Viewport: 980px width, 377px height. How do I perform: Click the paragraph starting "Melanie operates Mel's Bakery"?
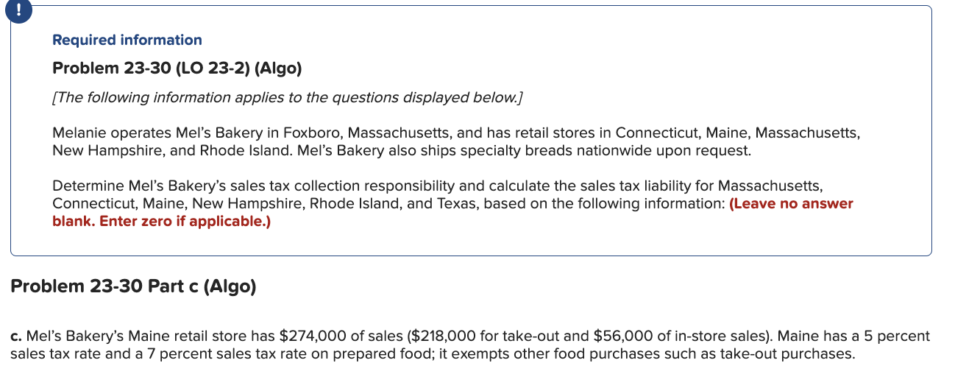pyautogui.click(x=456, y=142)
